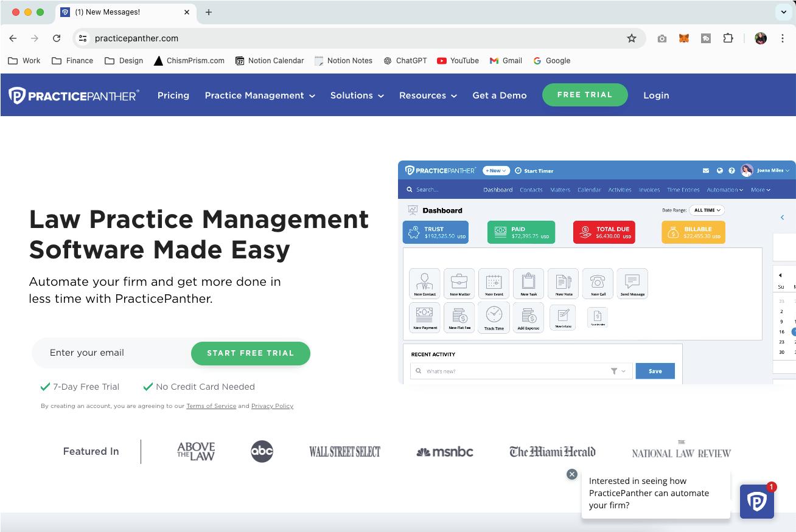
Task: Expand the Solutions dropdown
Action: coord(357,95)
